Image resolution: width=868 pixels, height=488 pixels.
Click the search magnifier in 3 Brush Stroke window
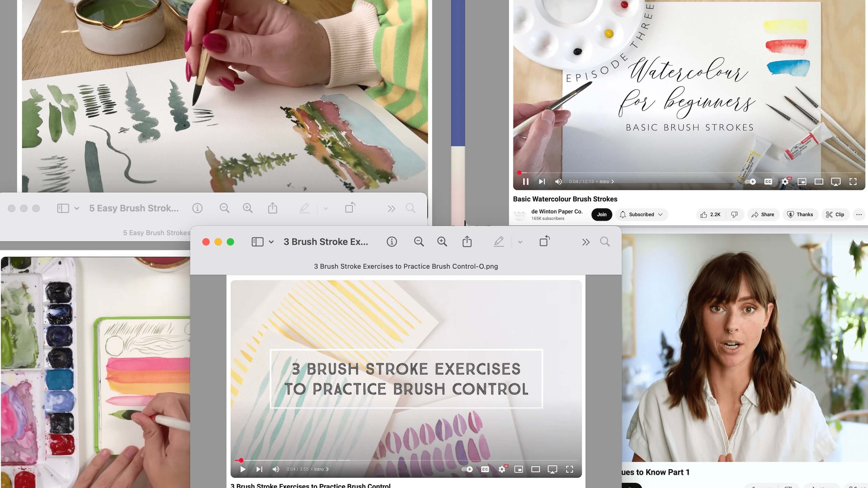point(605,242)
